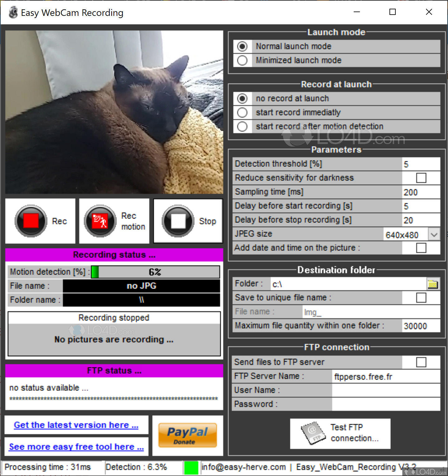Screen dimensions: 448x476
Task: Click 'Processing time : 31ms' in status bar
Action: pos(48,467)
